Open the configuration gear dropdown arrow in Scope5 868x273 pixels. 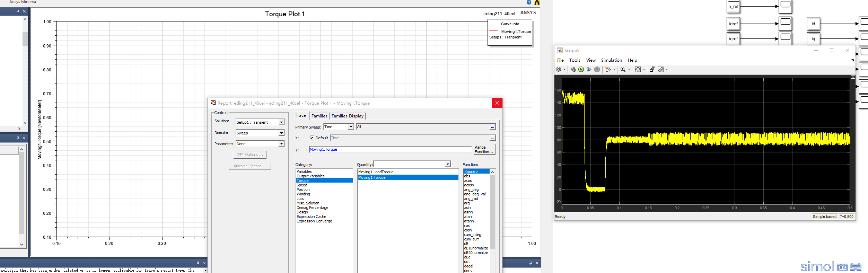click(x=564, y=69)
